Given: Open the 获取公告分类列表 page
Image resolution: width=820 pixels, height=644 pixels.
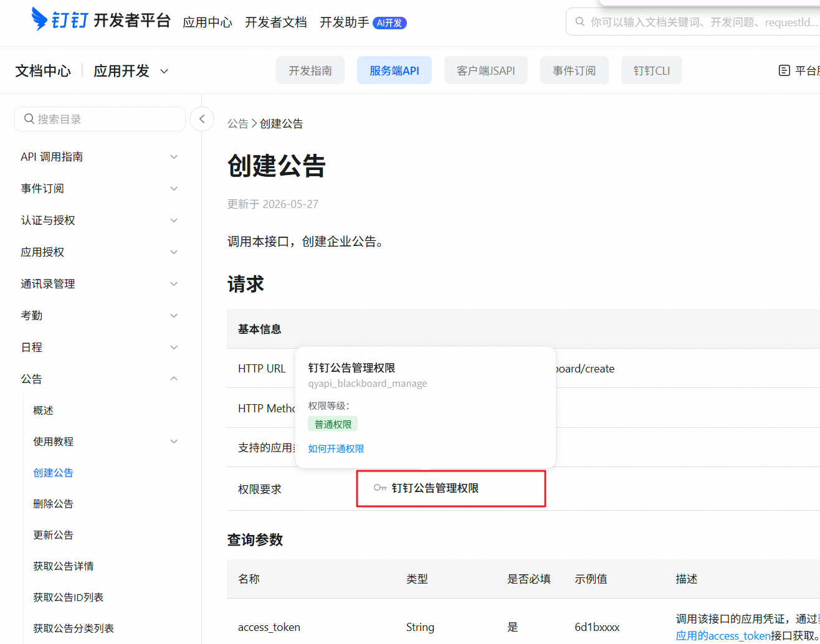Looking at the screenshot, I should pos(74,628).
